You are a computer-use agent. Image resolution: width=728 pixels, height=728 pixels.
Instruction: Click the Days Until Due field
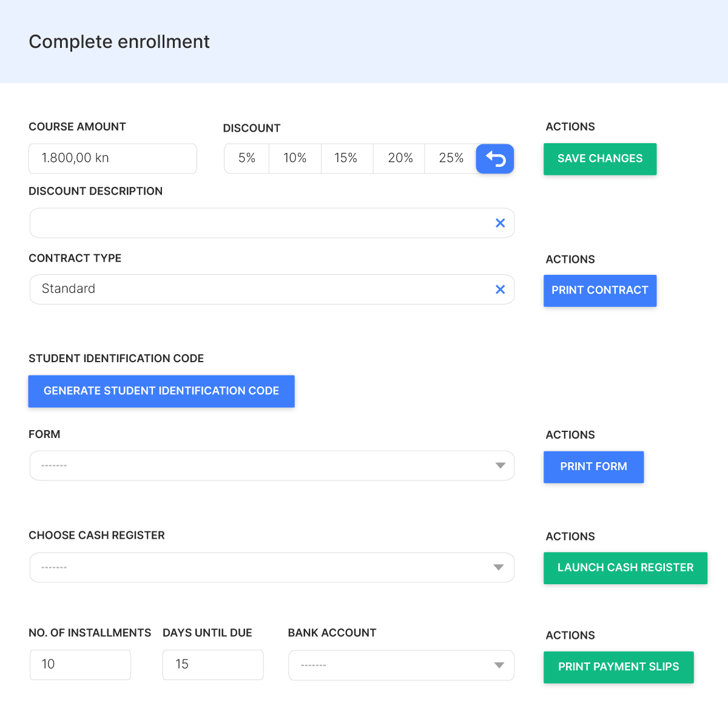coord(213,665)
